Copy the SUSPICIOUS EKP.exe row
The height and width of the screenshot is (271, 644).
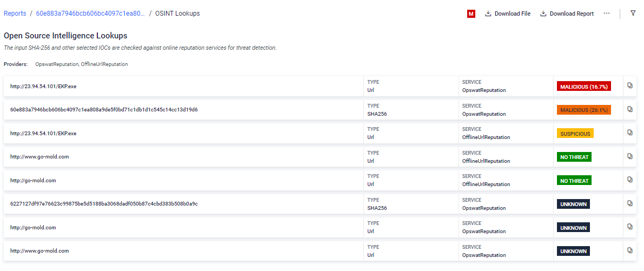tap(630, 133)
